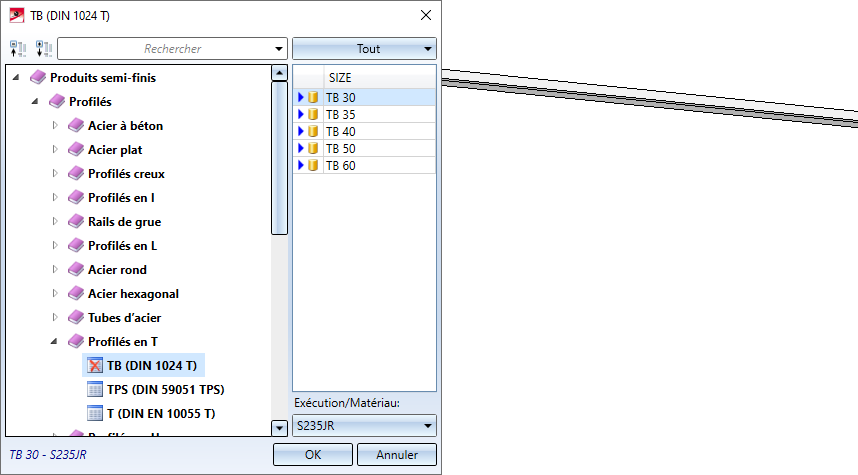
Task: Click the Acier rond book icon
Action: click(x=76, y=270)
